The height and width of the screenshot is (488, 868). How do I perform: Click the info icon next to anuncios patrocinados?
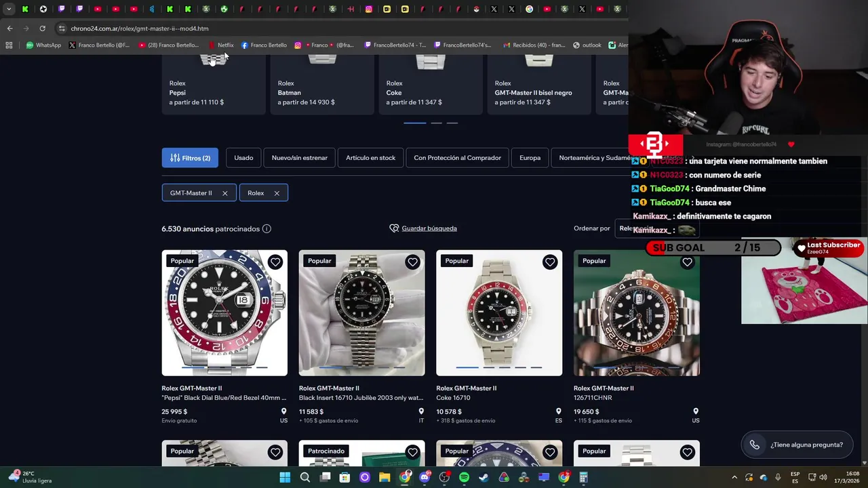pyautogui.click(x=267, y=228)
